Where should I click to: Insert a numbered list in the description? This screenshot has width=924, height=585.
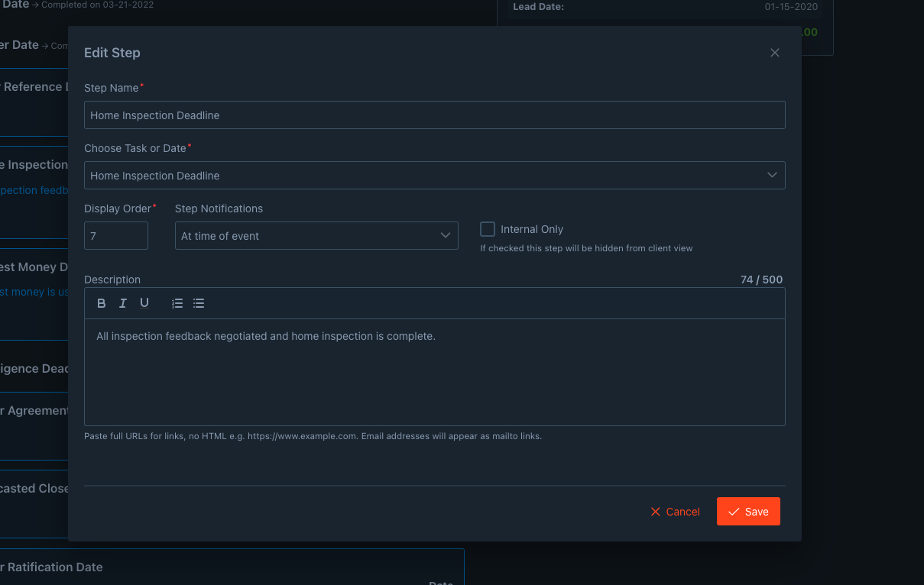pos(177,303)
